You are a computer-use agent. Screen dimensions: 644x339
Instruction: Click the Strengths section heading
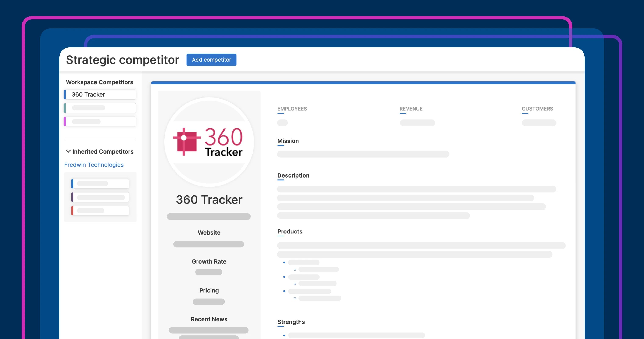[291, 322]
